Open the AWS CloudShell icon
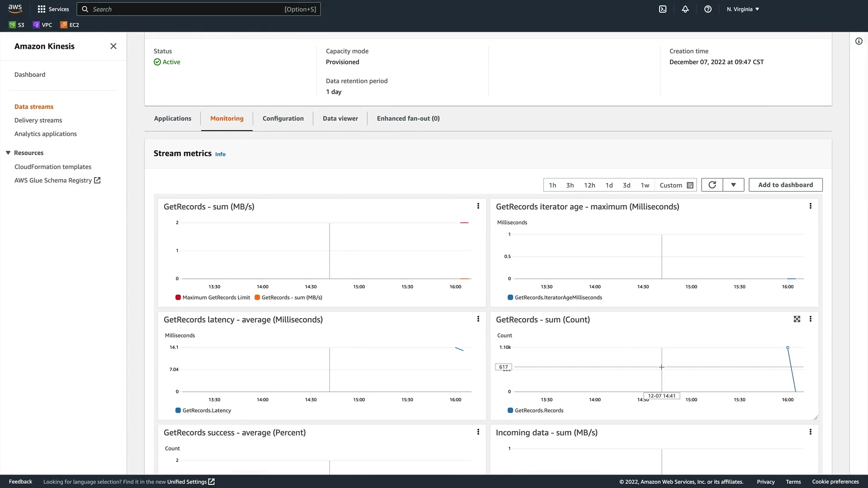The height and width of the screenshot is (488, 868). 663,9
